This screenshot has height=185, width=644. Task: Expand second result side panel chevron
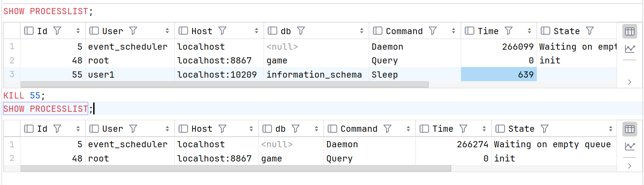629,166
